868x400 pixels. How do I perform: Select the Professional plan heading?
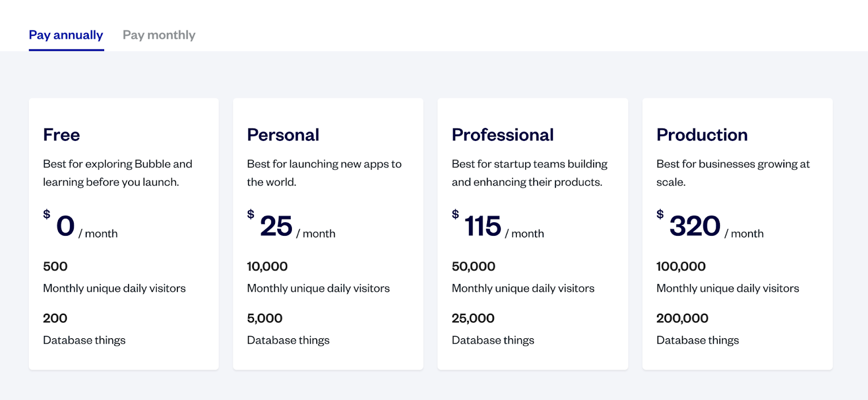[x=502, y=135]
